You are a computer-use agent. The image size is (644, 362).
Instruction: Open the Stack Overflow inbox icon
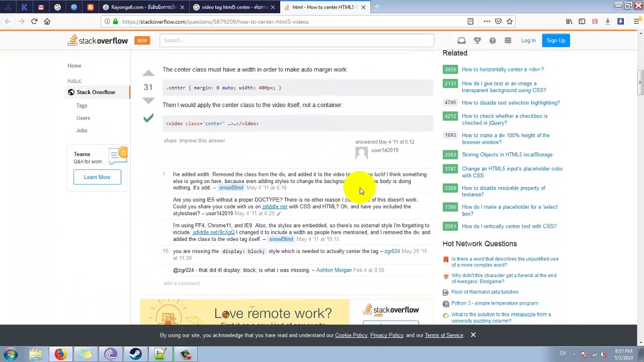[461, 40]
